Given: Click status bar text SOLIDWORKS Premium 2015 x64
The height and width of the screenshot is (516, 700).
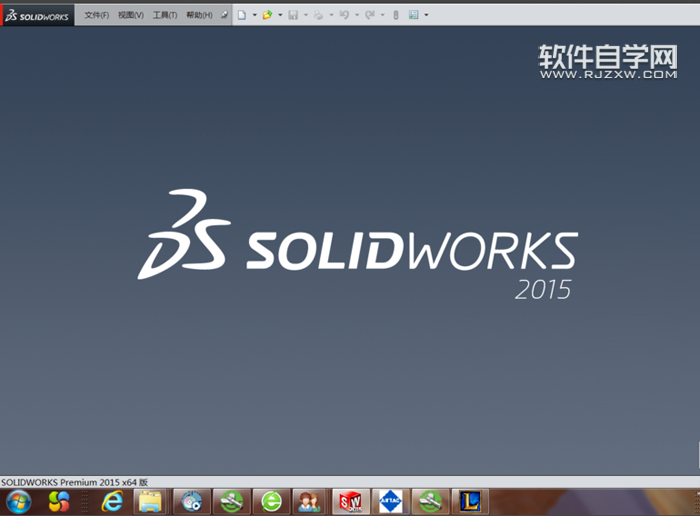Looking at the screenshot, I should pos(74,482).
